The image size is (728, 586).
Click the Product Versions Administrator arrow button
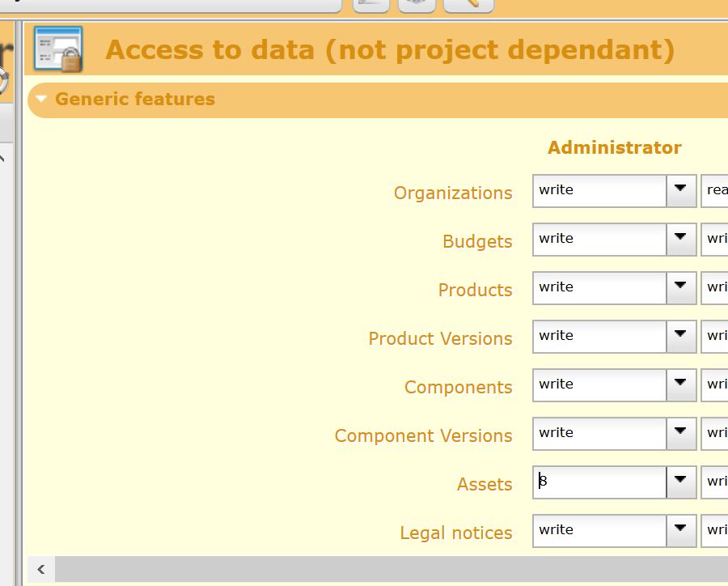(681, 336)
